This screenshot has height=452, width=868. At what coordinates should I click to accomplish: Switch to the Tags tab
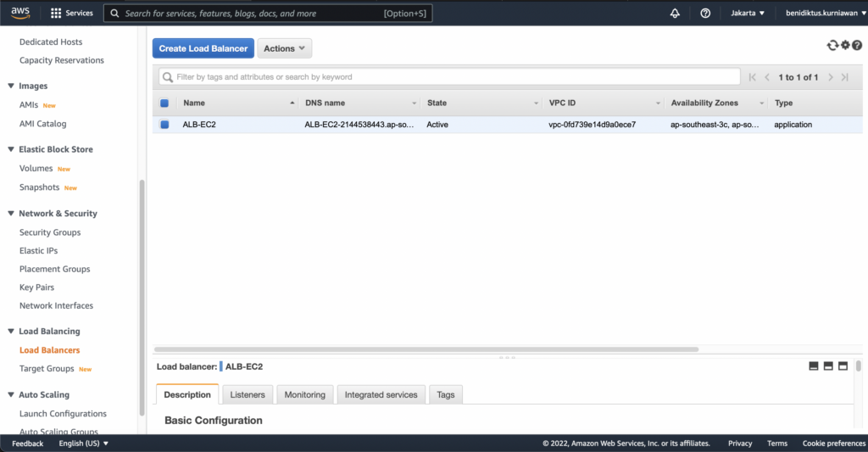[x=446, y=394]
